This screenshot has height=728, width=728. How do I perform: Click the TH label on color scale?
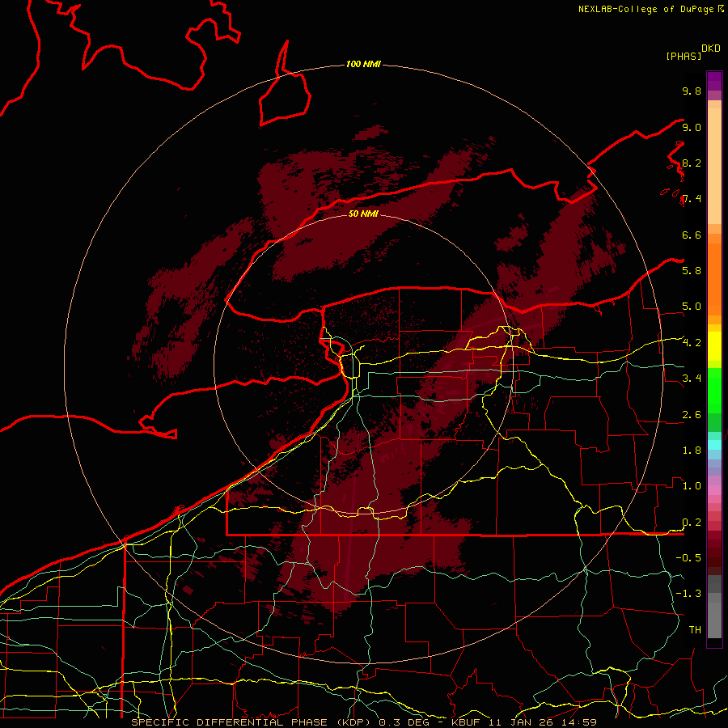click(695, 630)
